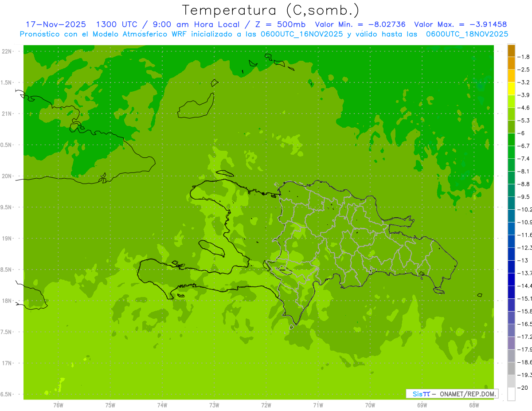Click the '-6.7' color scale label
Viewport: 532px width, 411px height.
coord(524,146)
